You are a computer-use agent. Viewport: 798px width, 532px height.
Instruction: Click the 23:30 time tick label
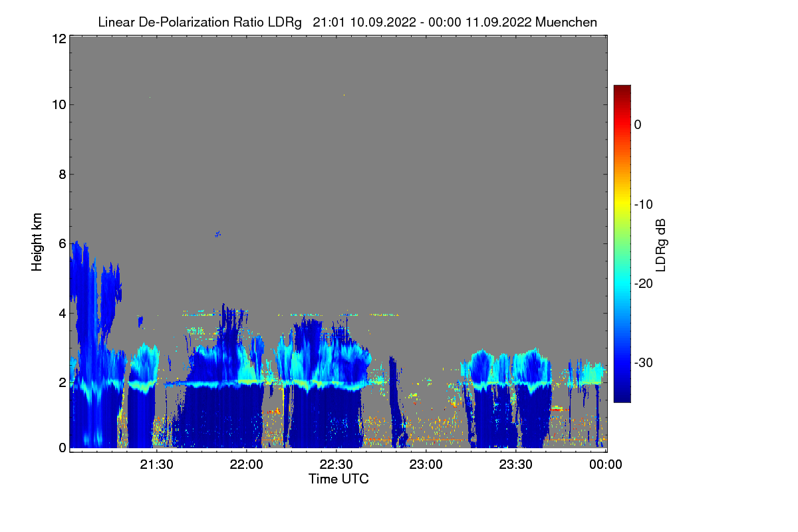[515, 465]
